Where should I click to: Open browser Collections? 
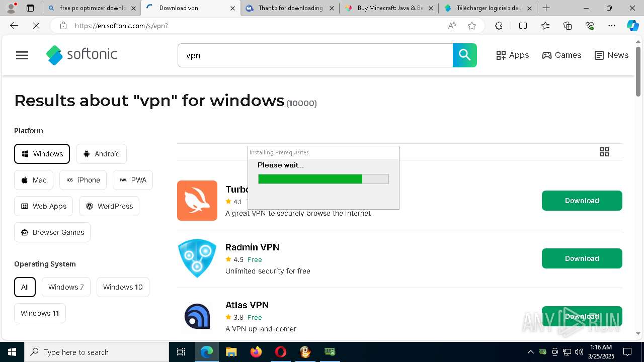point(568,26)
